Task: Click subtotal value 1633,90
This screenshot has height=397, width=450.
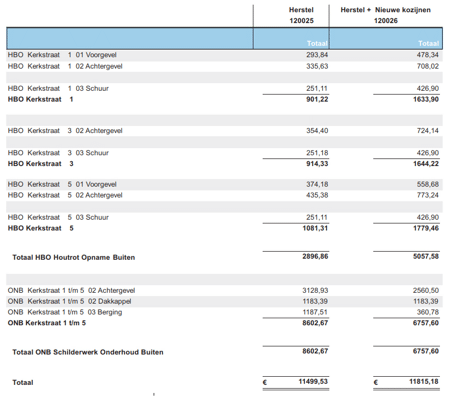Action: click(426, 99)
